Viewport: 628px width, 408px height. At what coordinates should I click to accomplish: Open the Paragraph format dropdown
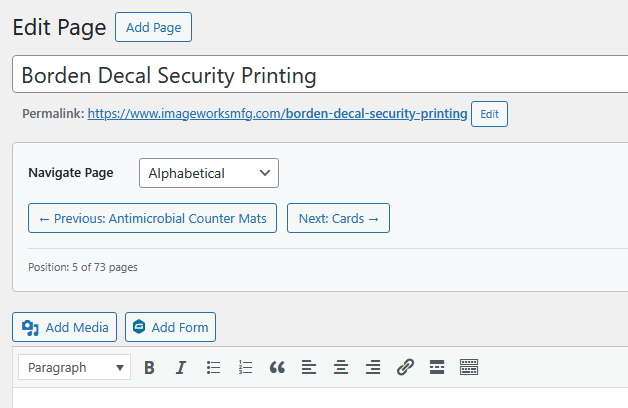pos(74,367)
